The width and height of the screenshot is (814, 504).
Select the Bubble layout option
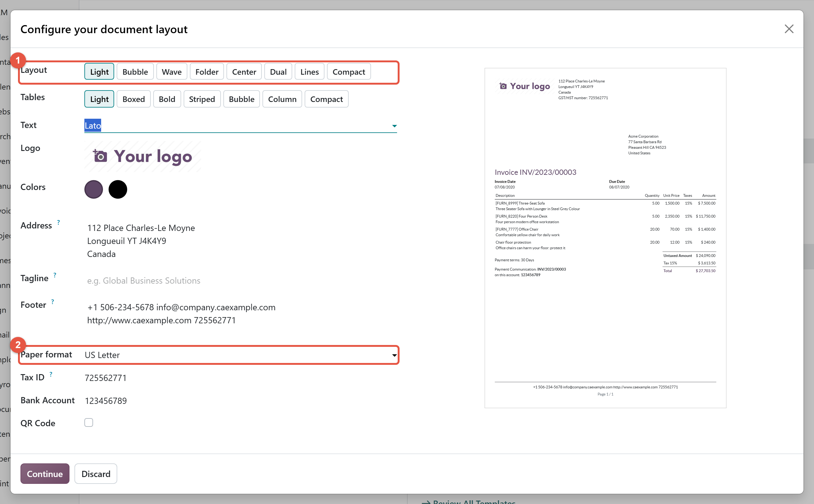click(x=135, y=72)
